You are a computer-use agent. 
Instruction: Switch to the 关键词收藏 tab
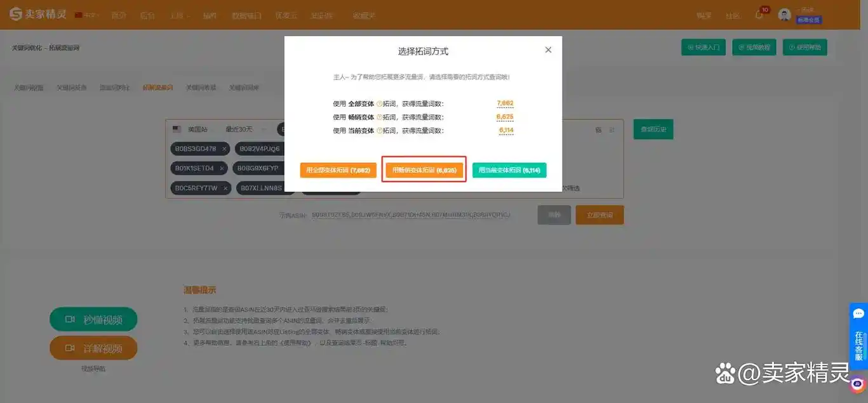[202, 87]
